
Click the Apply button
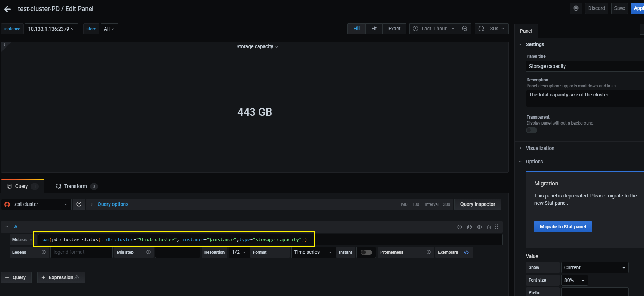coord(638,8)
